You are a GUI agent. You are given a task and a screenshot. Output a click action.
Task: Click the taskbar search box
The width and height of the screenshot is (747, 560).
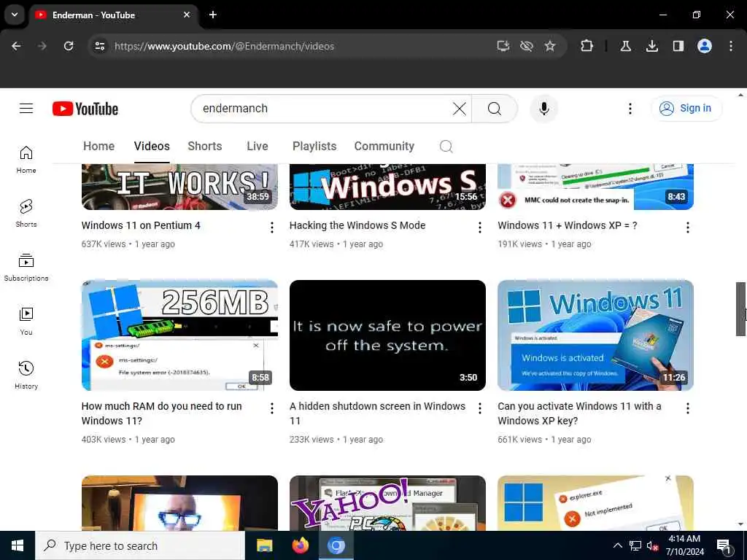click(x=140, y=545)
